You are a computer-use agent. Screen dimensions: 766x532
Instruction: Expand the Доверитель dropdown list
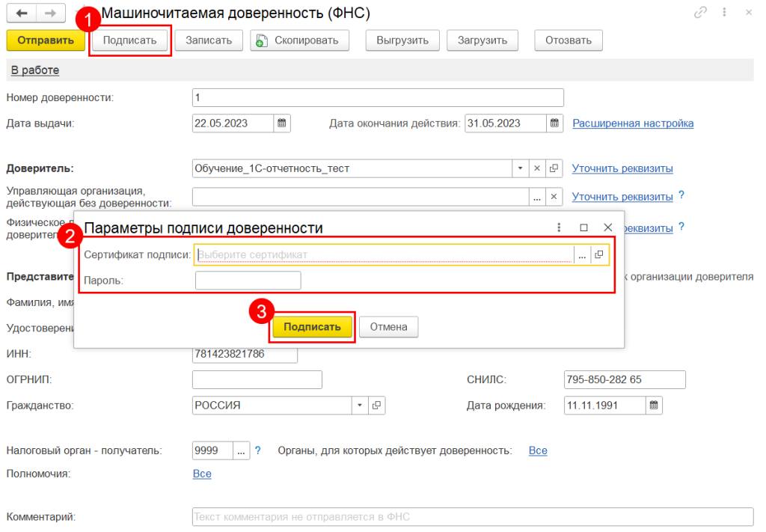pos(521,168)
